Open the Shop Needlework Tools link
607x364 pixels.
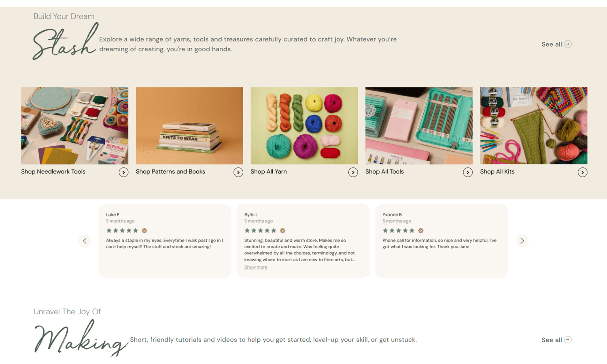(53, 171)
